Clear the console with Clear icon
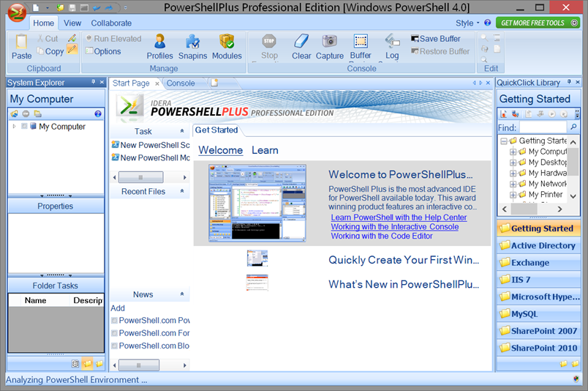 [301, 41]
